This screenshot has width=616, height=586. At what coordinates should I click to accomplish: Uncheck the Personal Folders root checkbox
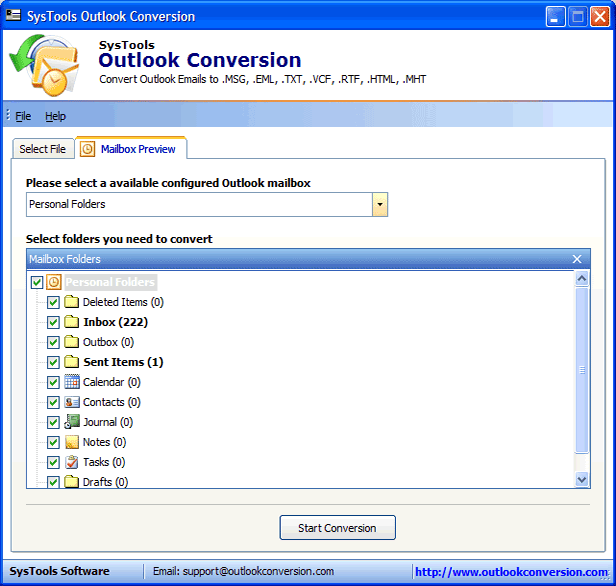coord(37,282)
